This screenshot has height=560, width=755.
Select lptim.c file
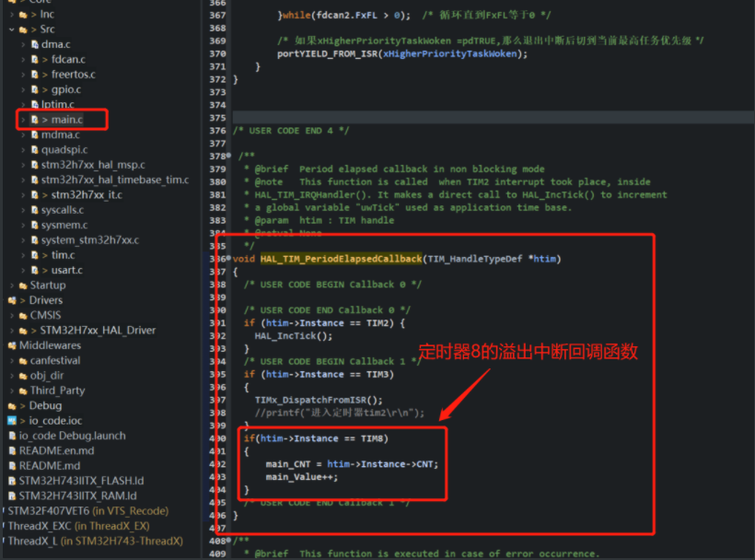57,104
